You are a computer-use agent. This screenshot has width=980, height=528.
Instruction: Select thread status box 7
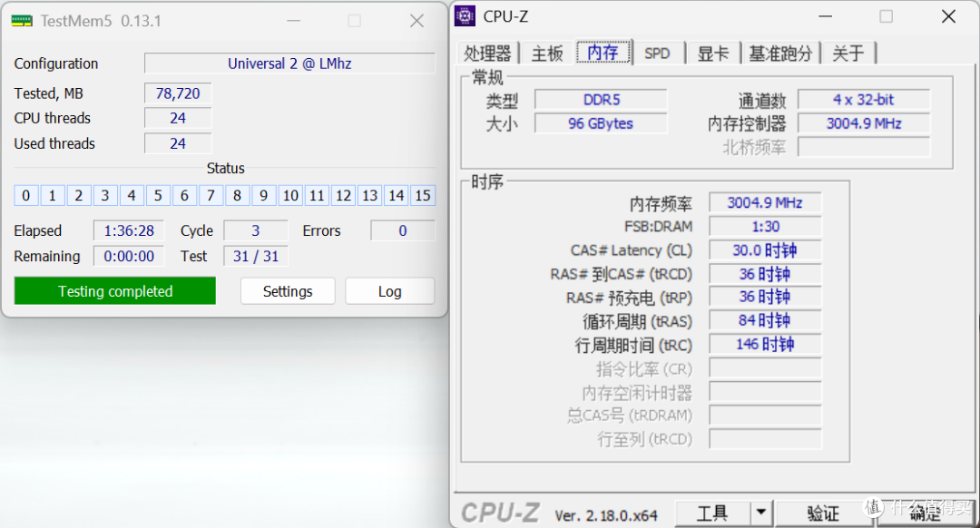coord(211,196)
